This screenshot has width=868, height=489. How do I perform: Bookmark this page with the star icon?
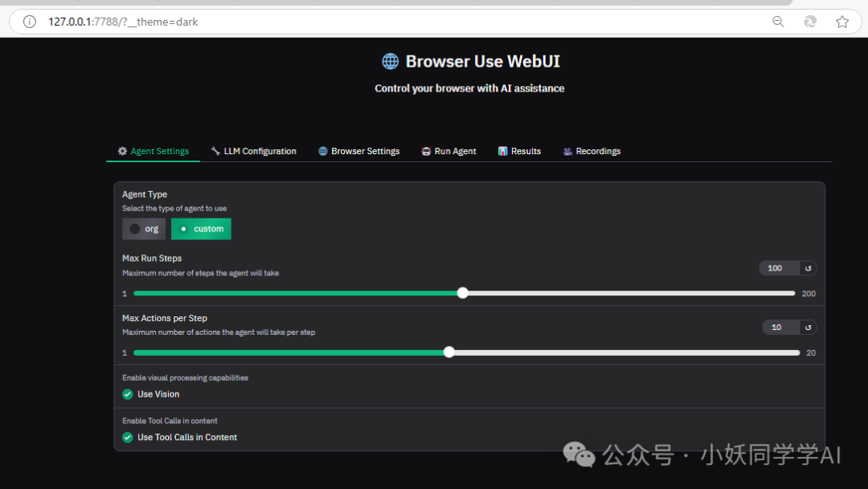(842, 22)
